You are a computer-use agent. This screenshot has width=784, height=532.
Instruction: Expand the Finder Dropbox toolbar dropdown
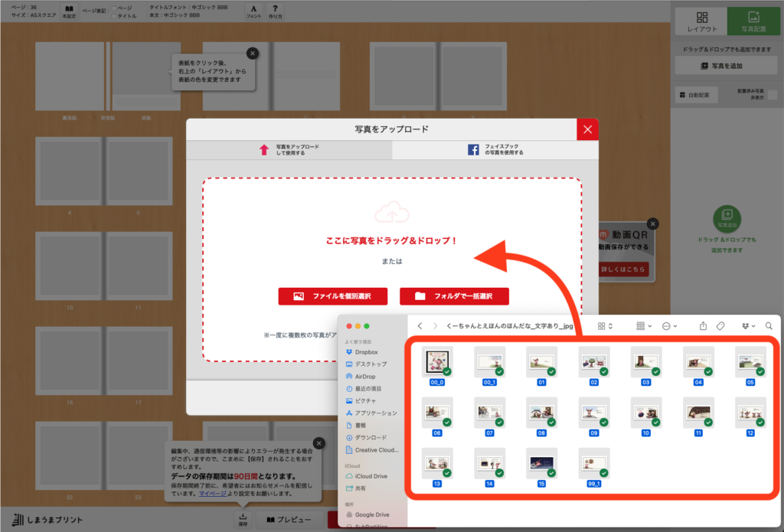tap(746, 326)
